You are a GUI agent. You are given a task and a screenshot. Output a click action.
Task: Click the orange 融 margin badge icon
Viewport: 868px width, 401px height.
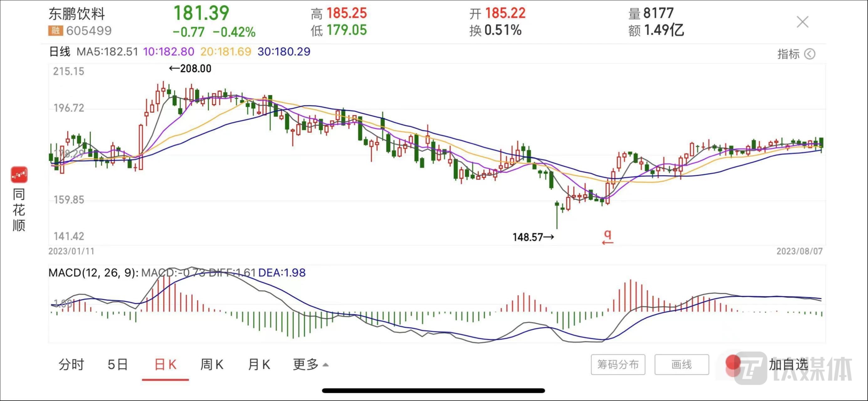(55, 31)
